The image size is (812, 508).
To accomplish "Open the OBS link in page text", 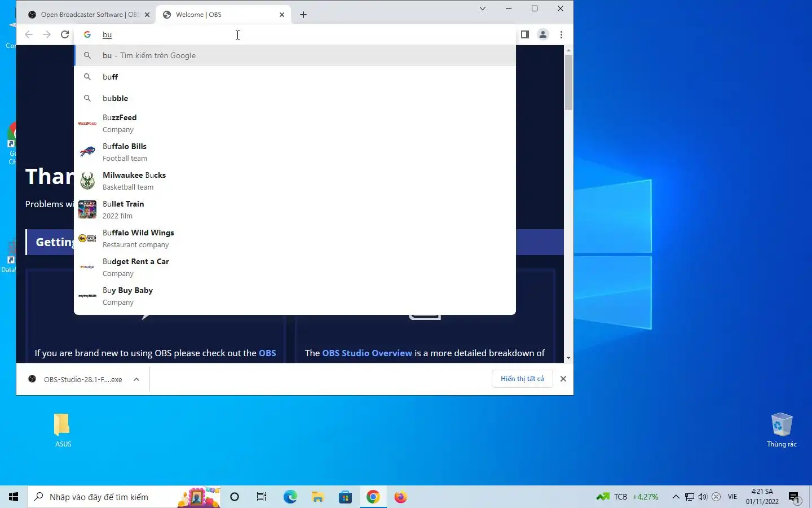I will [267, 353].
